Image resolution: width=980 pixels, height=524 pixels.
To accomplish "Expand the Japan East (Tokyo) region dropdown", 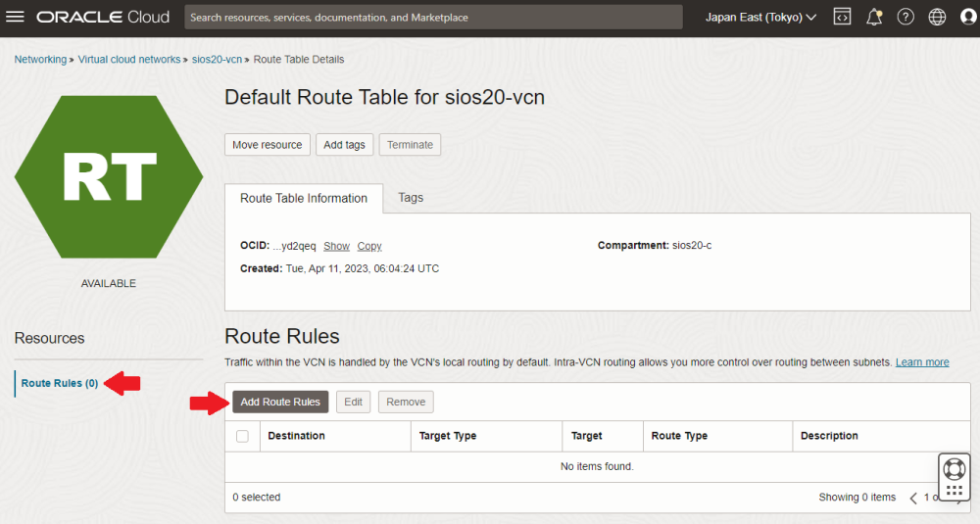I will pos(760,17).
